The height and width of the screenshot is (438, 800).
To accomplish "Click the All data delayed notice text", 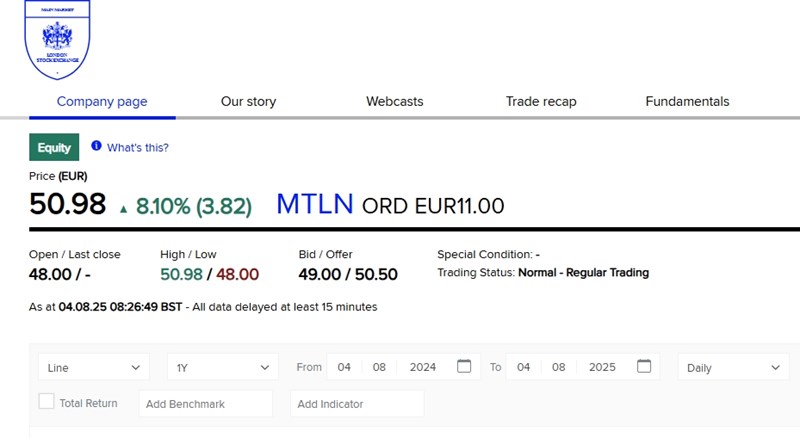I will pos(285,307).
